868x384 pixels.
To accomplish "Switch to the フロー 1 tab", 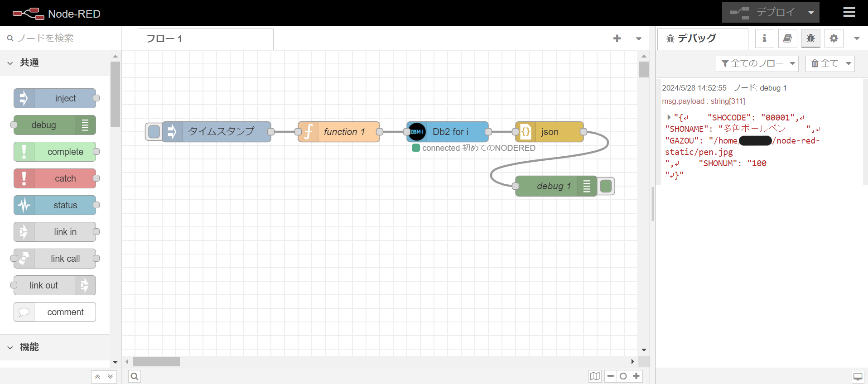I will pos(206,39).
